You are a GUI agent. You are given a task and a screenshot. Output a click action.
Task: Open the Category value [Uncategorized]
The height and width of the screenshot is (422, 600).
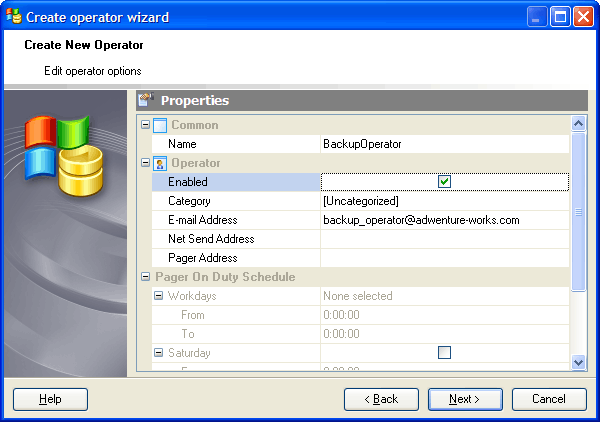pos(444,201)
